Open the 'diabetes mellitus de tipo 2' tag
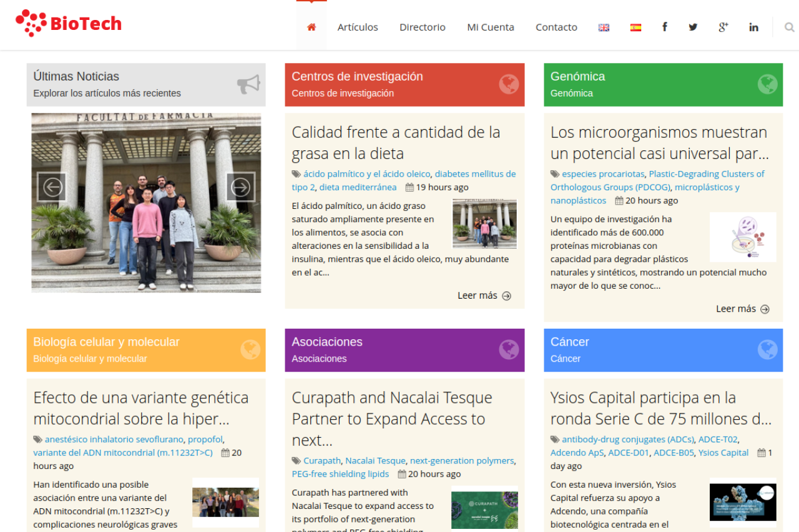 [x=475, y=174]
